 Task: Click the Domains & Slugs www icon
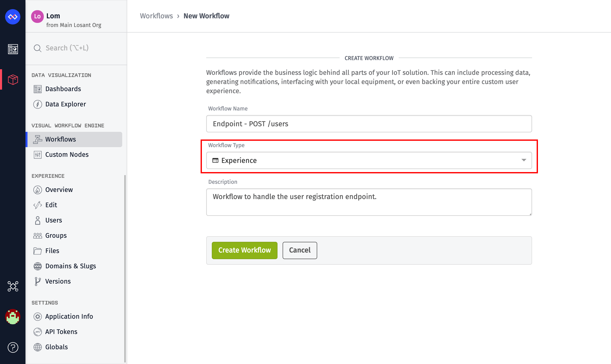(38, 266)
